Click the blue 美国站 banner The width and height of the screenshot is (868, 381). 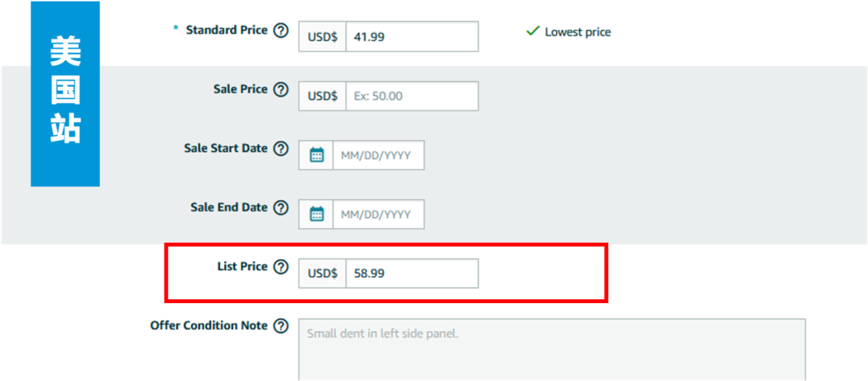65,93
